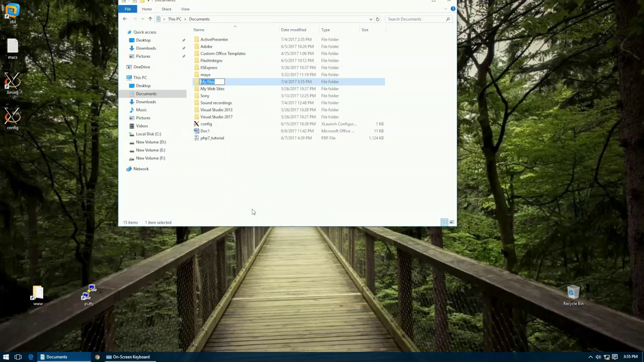This screenshot has width=644, height=362.
Task: Open Videos under This PC
Action: point(141,126)
